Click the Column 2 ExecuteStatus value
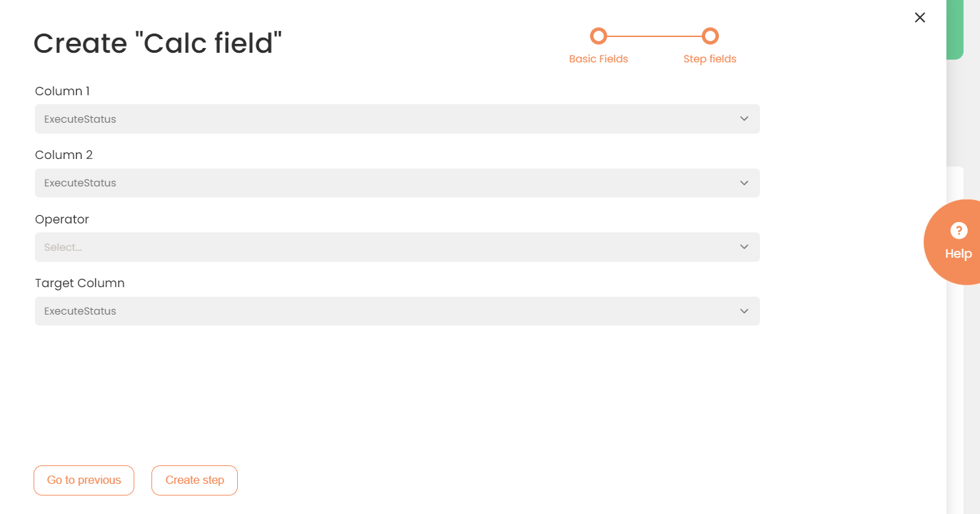The width and height of the screenshot is (980, 514). pyautogui.click(x=80, y=183)
